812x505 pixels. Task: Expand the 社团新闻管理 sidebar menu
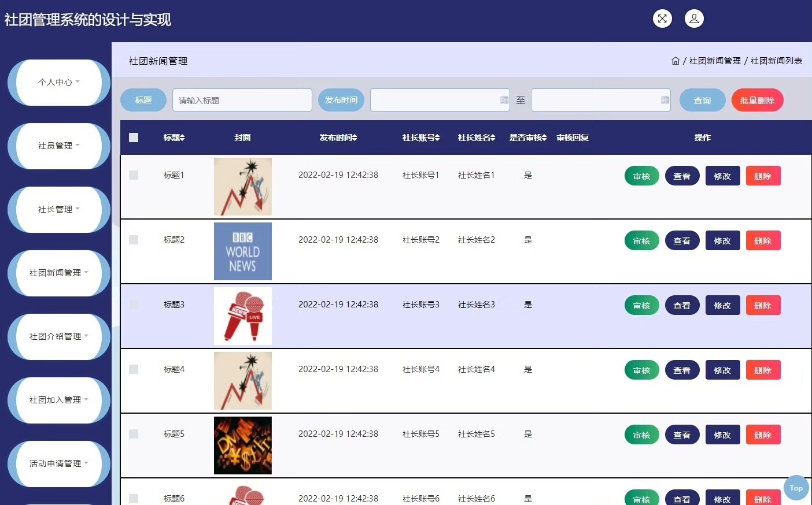59,273
